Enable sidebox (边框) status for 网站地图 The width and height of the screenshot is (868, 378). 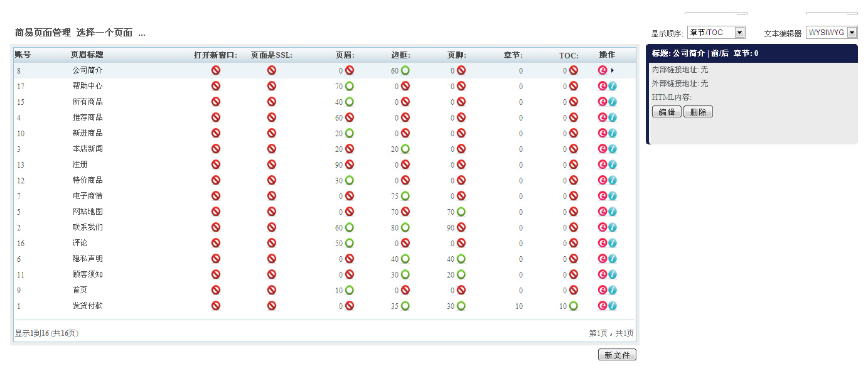click(x=405, y=212)
